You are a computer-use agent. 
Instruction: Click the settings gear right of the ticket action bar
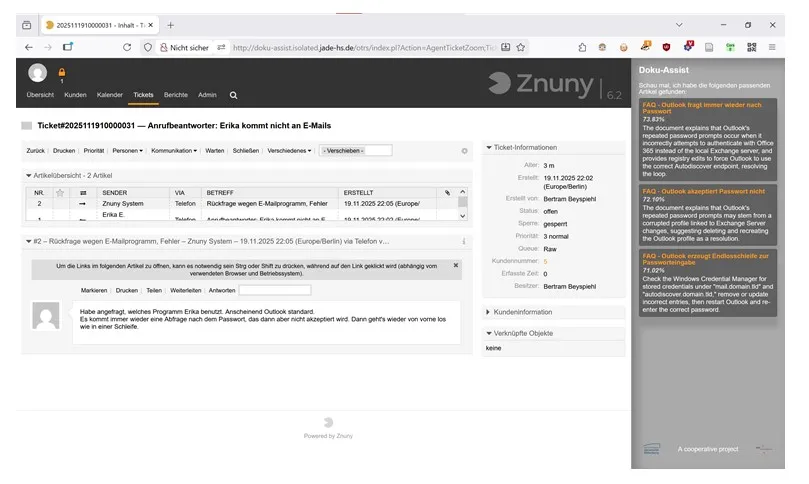pyautogui.click(x=464, y=151)
